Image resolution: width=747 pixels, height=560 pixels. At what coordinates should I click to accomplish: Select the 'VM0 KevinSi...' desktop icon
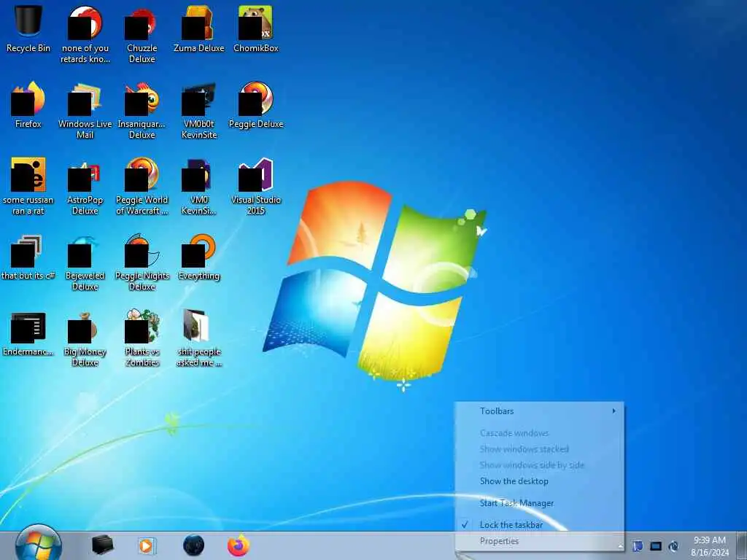[x=198, y=186]
